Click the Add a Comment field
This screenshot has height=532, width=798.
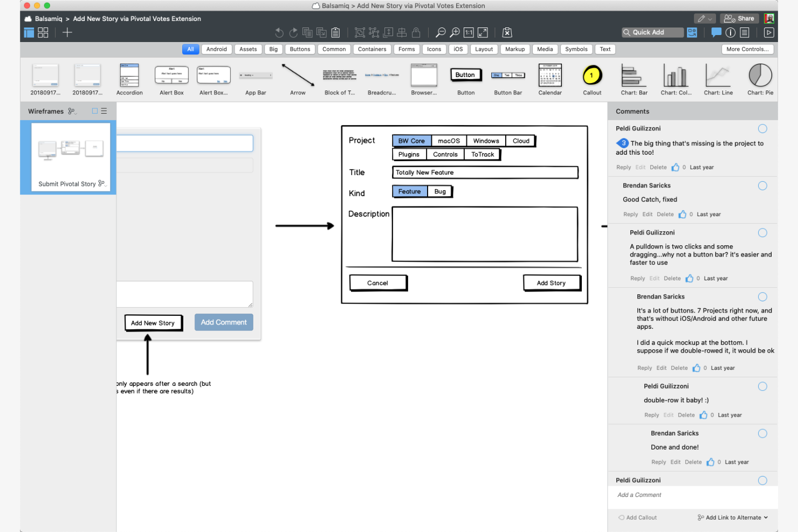(x=692, y=495)
